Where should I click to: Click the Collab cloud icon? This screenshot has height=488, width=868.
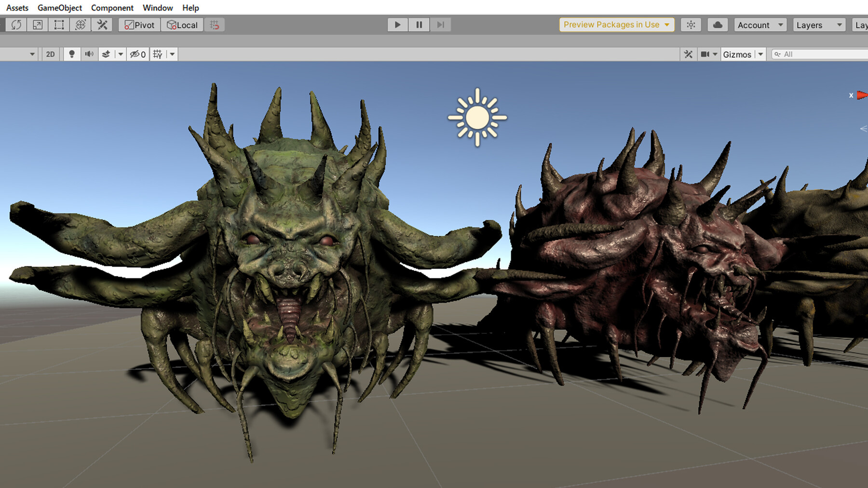pos(717,25)
